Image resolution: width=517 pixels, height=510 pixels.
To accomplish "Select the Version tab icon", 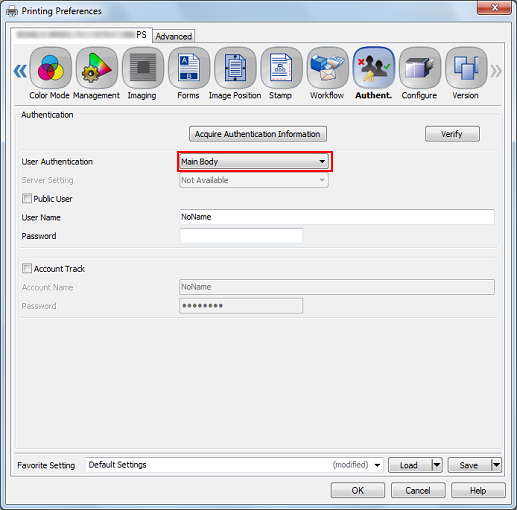I will click(x=466, y=68).
